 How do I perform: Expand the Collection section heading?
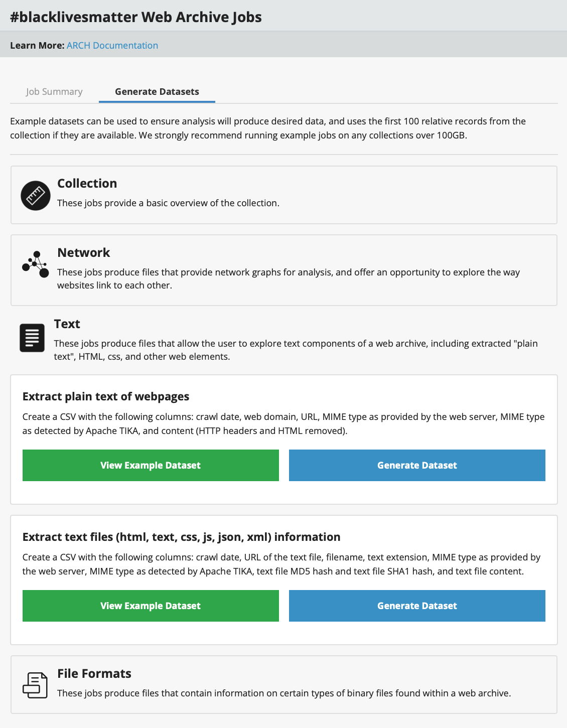point(87,184)
